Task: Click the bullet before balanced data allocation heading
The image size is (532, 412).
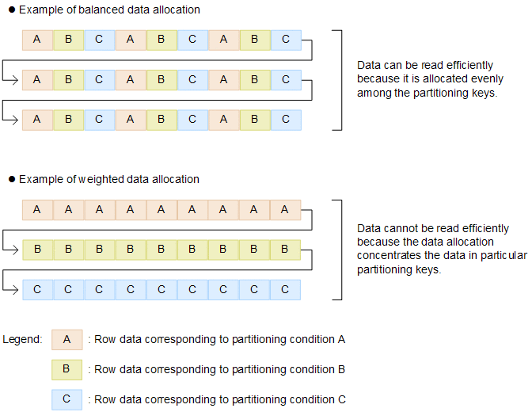Action: [12, 10]
